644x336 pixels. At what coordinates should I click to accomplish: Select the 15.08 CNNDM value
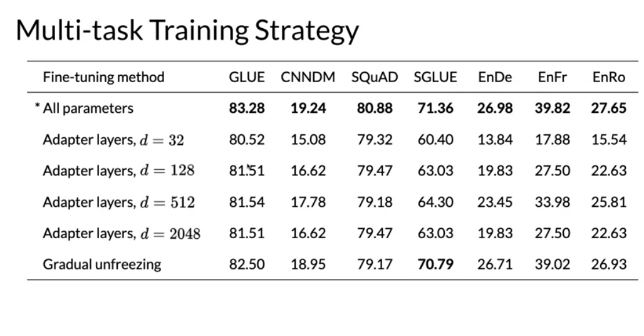pyautogui.click(x=308, y=140)
